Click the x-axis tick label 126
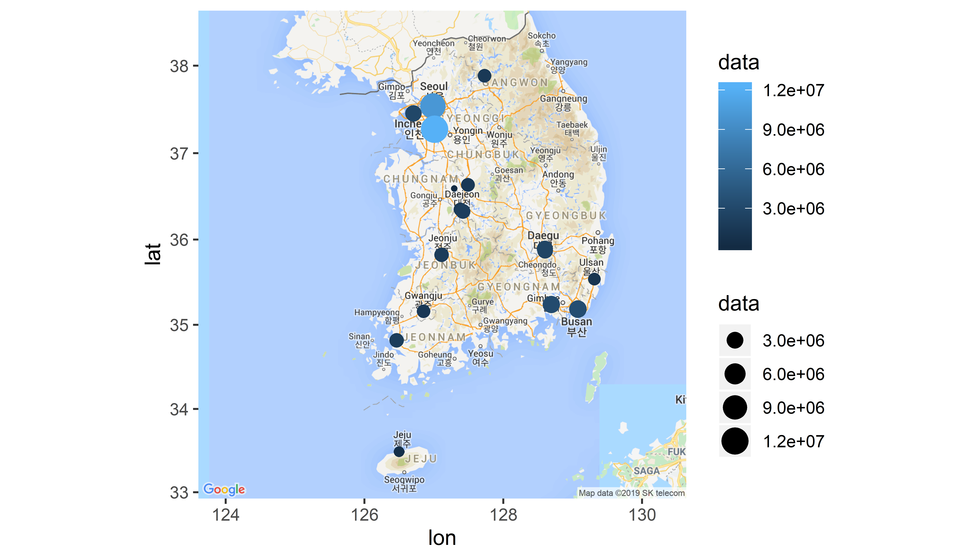This screenshot has width=980, height=560. tap(364, 515)
